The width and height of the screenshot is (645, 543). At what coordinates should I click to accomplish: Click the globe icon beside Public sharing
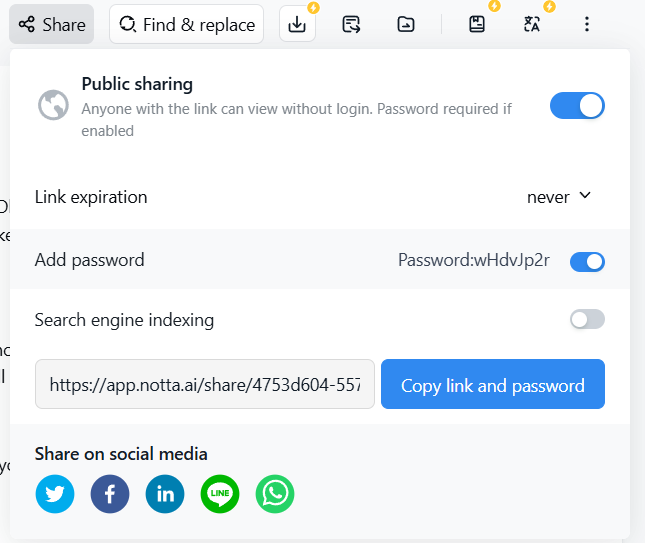tap(53, 105)
